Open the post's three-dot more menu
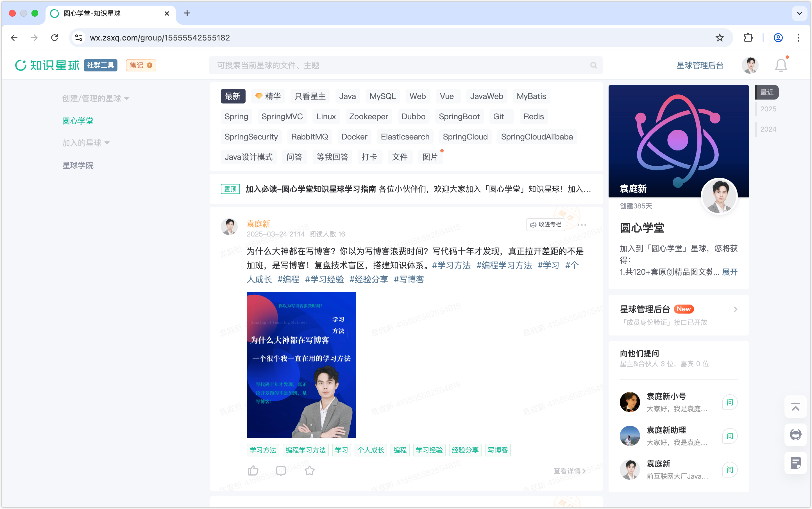The height and width of the screenshot is (509, 812). [582, 225]
